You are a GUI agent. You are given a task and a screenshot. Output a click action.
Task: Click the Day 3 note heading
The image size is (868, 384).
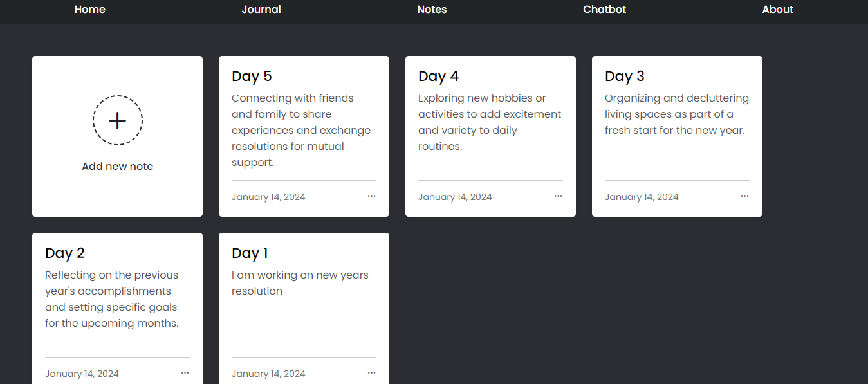[x=624, y=76]
